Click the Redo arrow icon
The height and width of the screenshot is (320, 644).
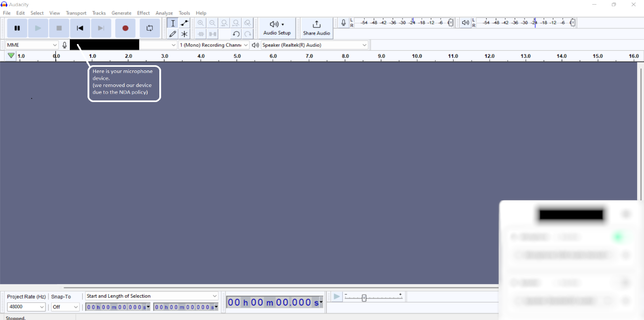pos(248,34)
